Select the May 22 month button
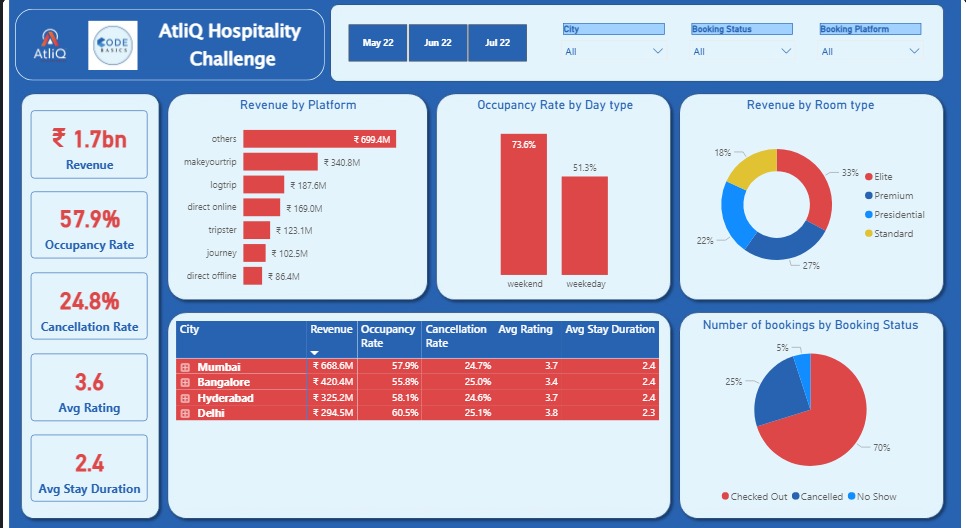 pyautogui.click(x=378, y=43)
